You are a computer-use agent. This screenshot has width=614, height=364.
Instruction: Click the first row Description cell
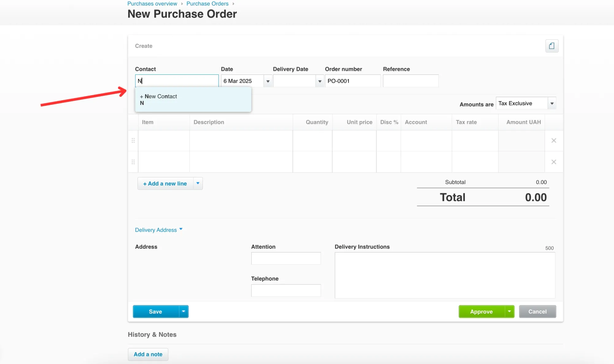click(x=241, y=141)
